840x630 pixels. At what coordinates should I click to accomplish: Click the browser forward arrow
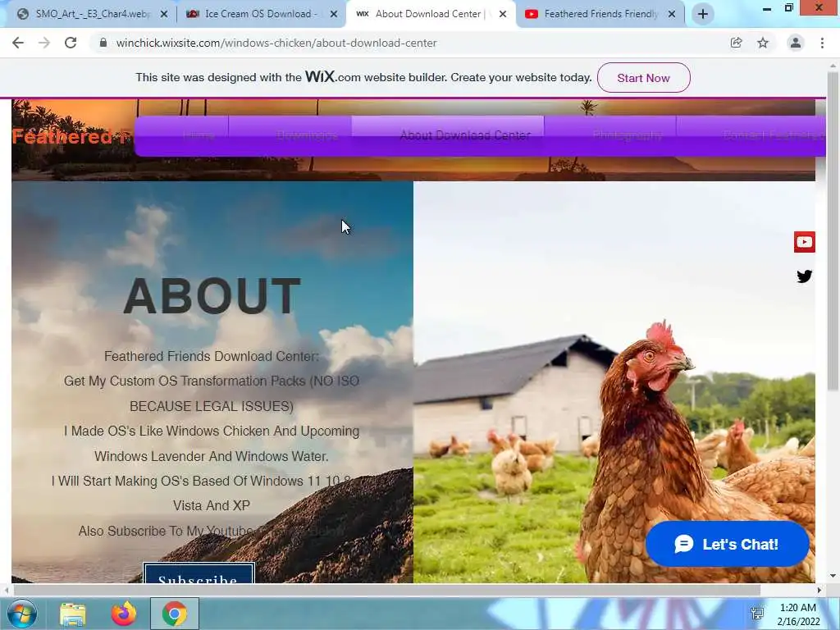pos(44,43)
